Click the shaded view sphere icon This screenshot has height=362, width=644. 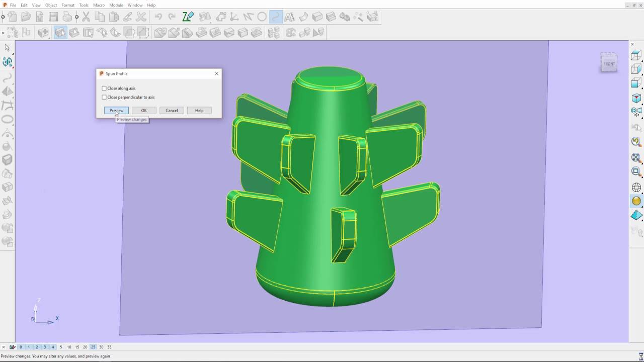(636, 201)
